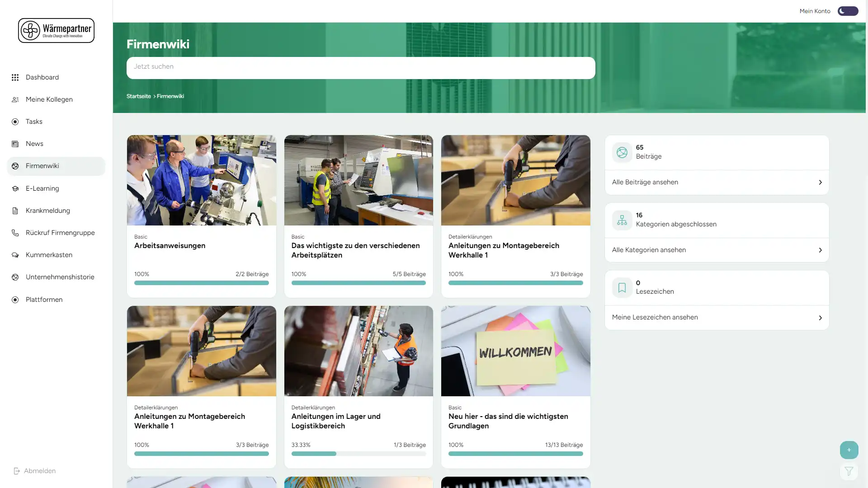The width and height of the screenshot is (868, 488).
Task: Click the Meine Kollegen people icon
Action: [x=15, y=99]
